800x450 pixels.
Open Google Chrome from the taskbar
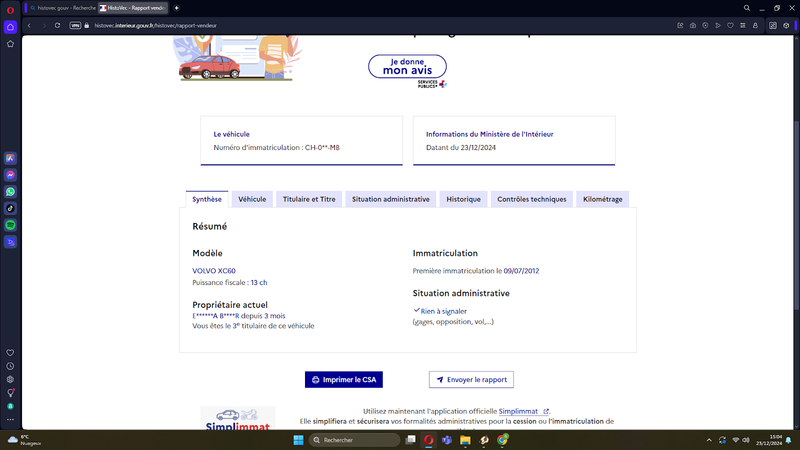pos(503,440)
